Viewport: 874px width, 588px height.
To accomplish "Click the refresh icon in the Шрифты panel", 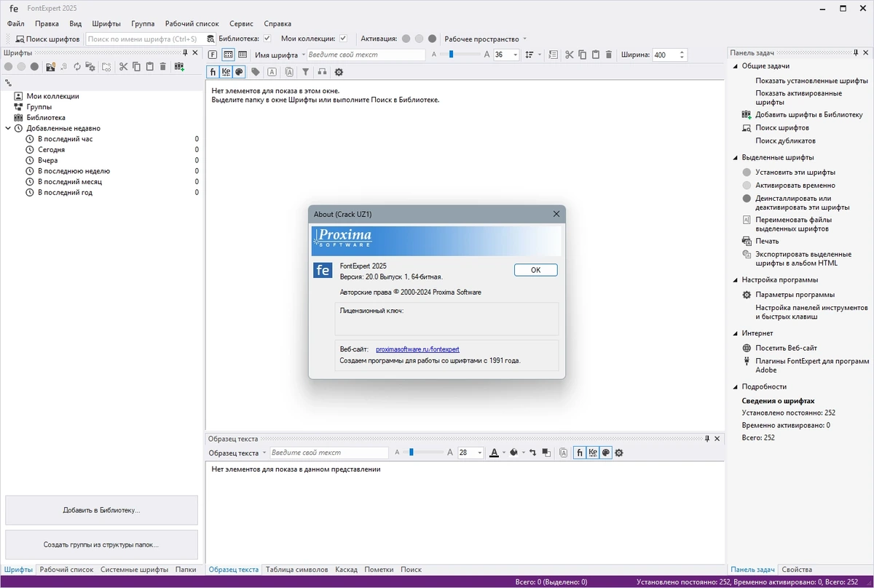I will (x=77, y=66).
